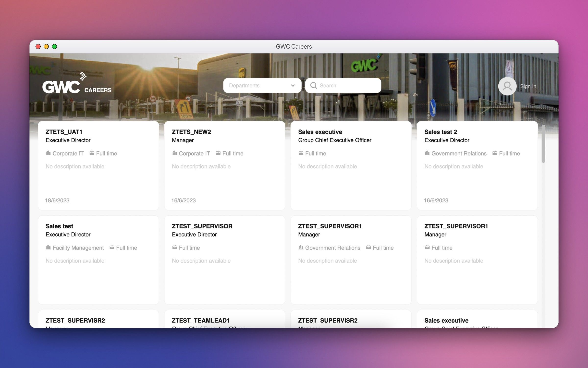Click briefcase icon on Sales test 2 card
The image size is (588, 368).
click(x=495, y=153)
